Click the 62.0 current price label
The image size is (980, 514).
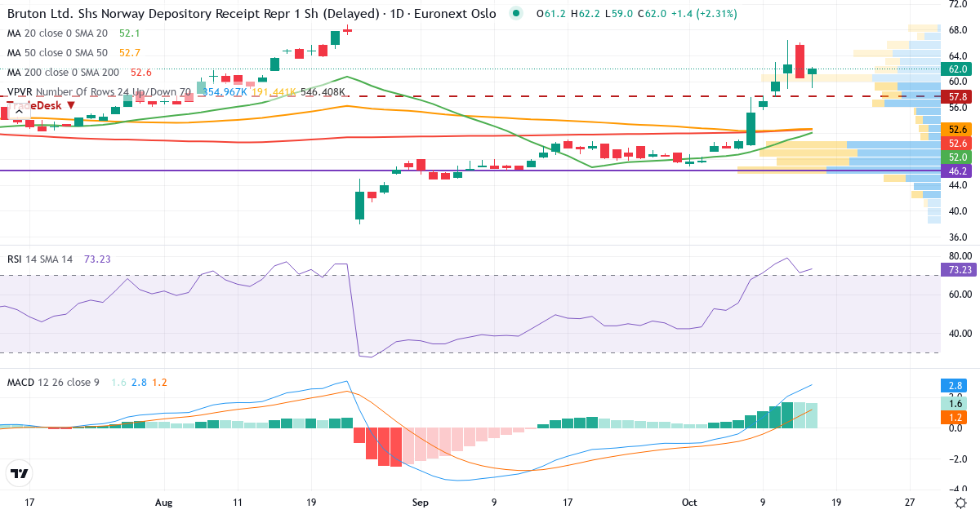pyautogui.click(x=955, y=69)
